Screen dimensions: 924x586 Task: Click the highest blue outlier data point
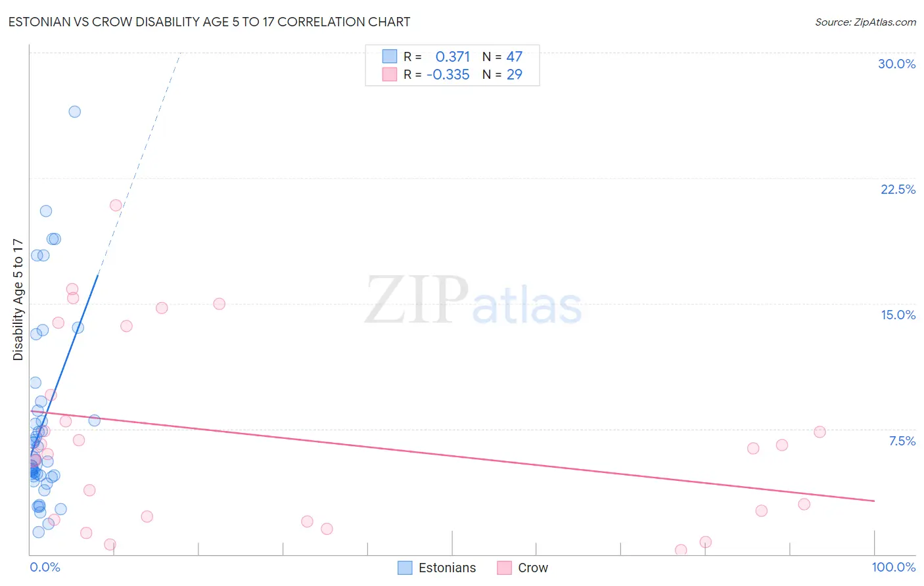point(75,112)
